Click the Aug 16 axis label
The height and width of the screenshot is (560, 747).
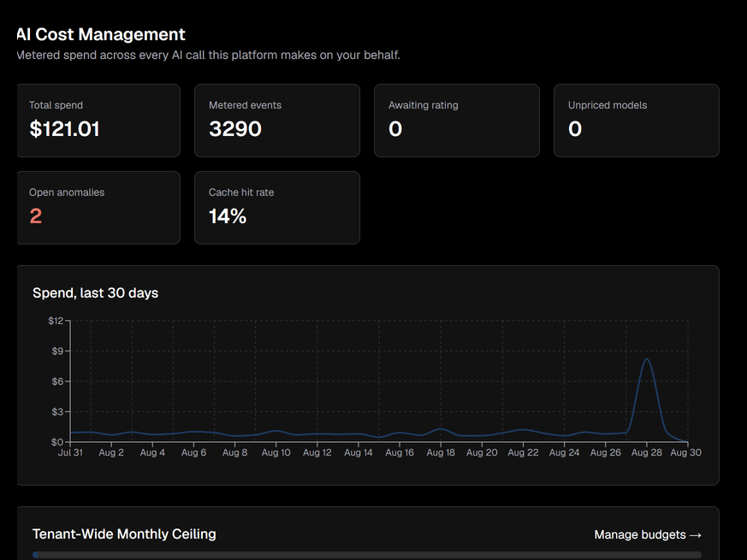tap(400, 452)
